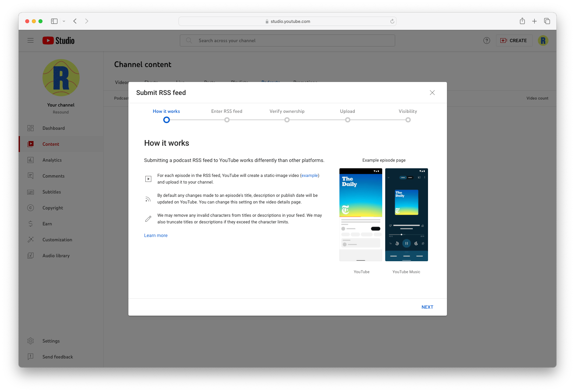
Task: Show Safari tab overview
Action: coord(547,21)
